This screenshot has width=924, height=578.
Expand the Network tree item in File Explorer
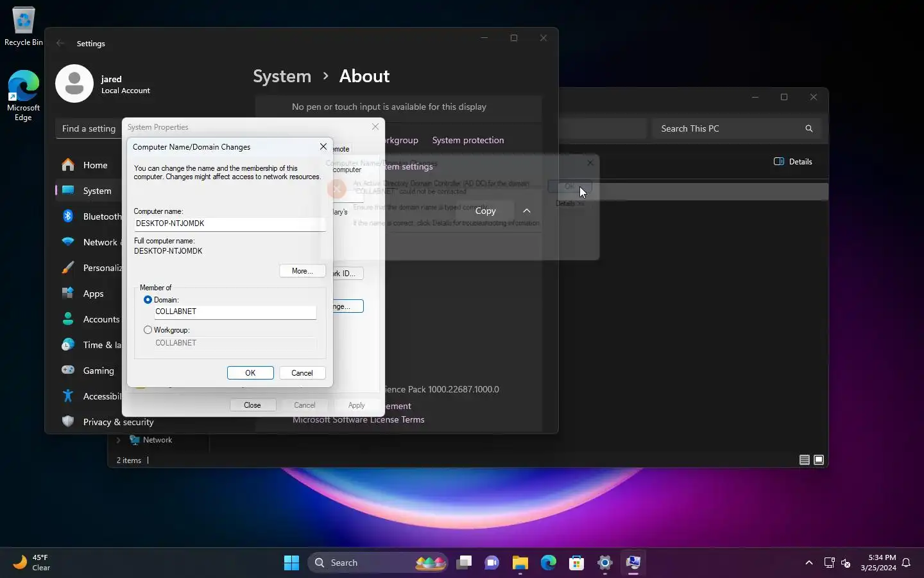coord(118,440)
